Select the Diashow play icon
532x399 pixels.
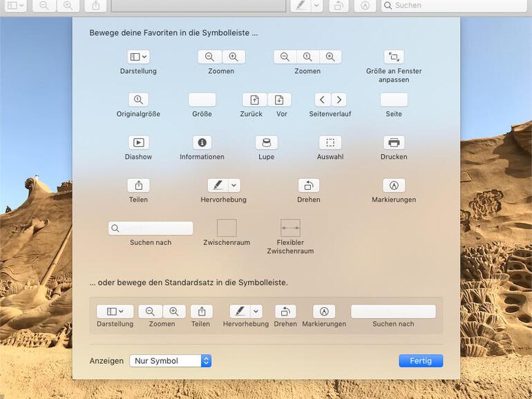pos(138,143)
